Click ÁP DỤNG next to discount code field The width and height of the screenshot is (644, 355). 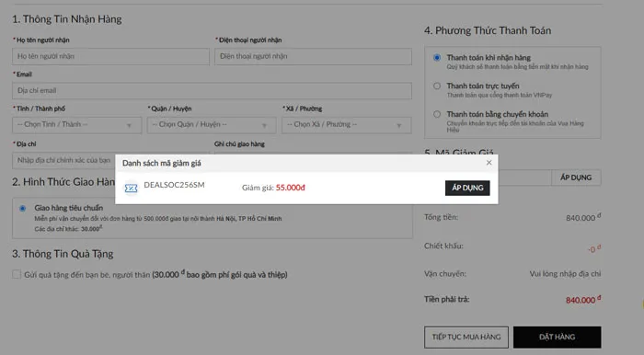[x=576, y=177]
